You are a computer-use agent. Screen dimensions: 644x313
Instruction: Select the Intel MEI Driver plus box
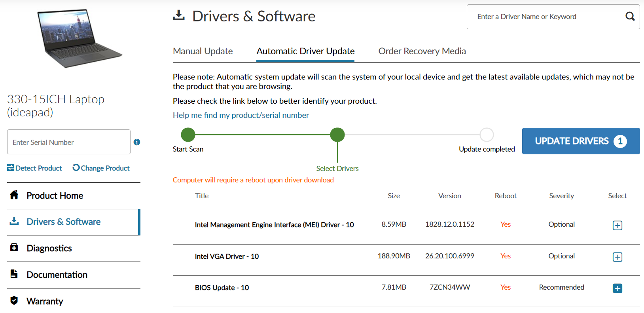coord(617,225)
